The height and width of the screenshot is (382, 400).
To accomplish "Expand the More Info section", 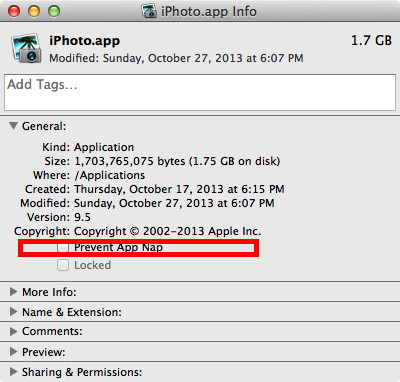I will pyautogui.click(x=13, y=292).
